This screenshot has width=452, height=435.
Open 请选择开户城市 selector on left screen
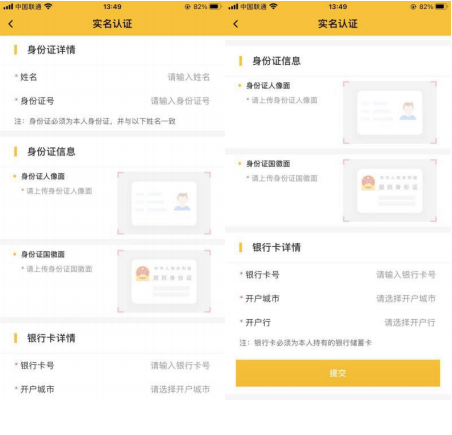(180, 389)
